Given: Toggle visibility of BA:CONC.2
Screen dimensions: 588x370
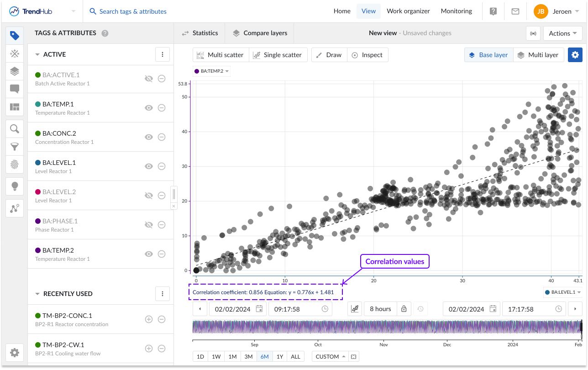Looking at the screenshot, I should coord(149,137).
